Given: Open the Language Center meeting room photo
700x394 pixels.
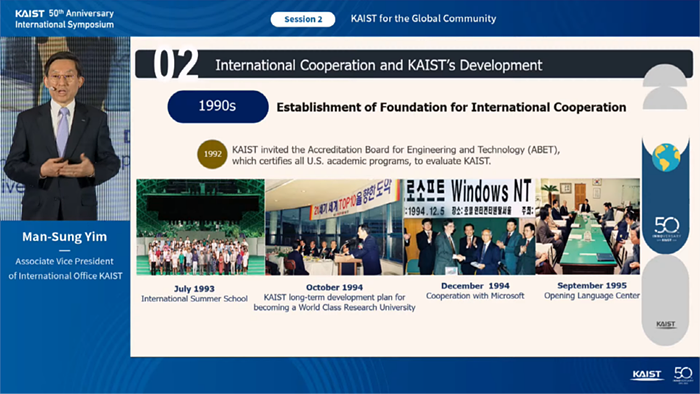Looking at the screenshot, I should coord(588,227).
